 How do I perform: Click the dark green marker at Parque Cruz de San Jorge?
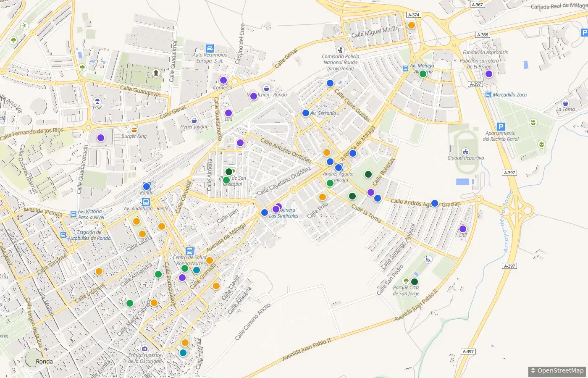tap(415, 282)
